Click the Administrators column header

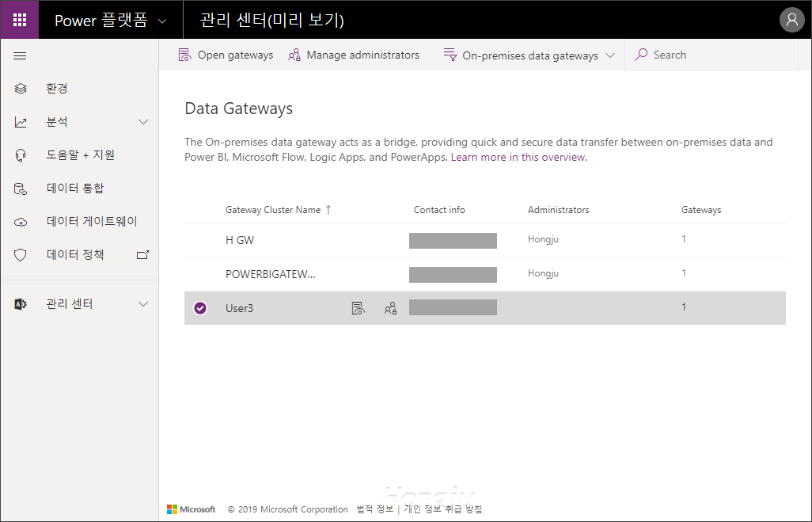[558, 209]
